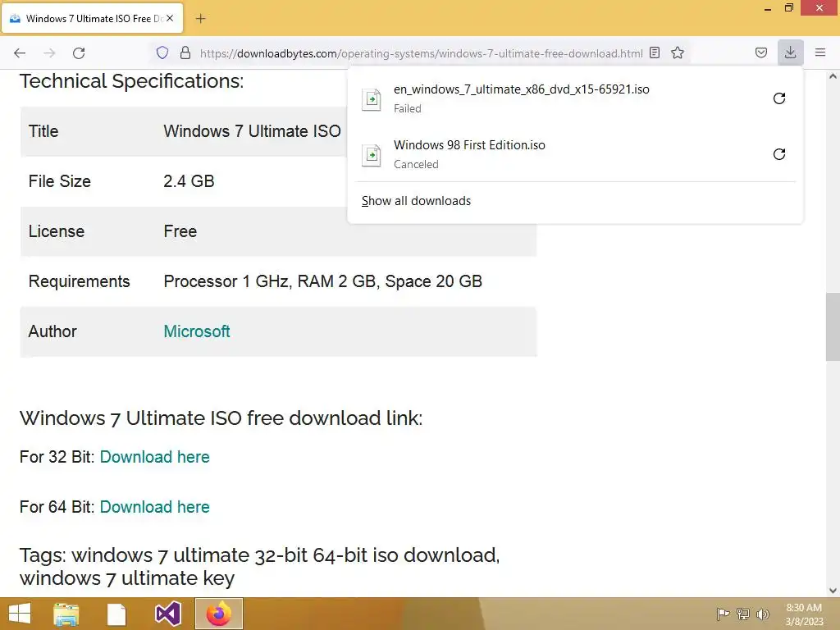Click the Failed status text
The height and width of the screenshot is (630, 840).
click(x=408, y=109)
